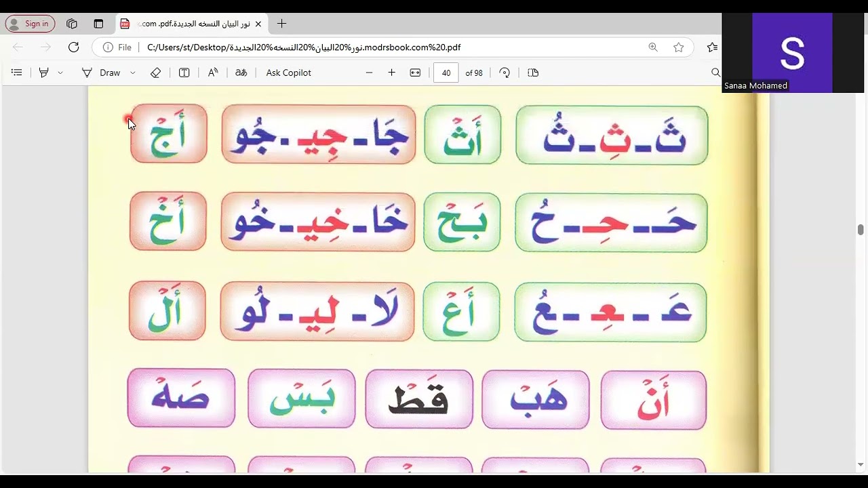Click the green بَحْ card
Screen dimensions: 868x488
tap(462, 222)
